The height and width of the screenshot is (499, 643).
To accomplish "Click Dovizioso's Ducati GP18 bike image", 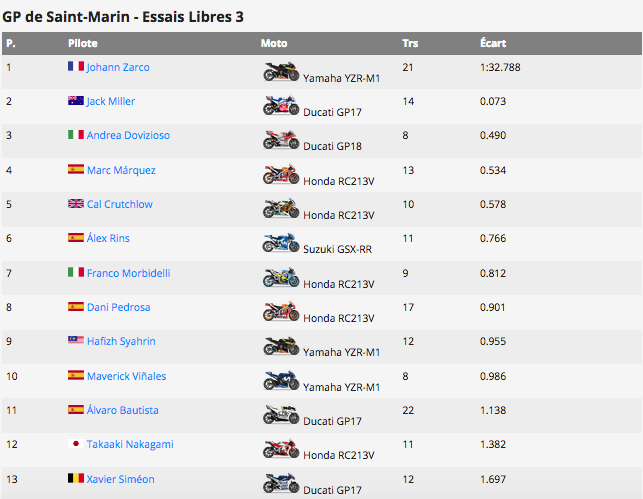I will click(281, 140).
